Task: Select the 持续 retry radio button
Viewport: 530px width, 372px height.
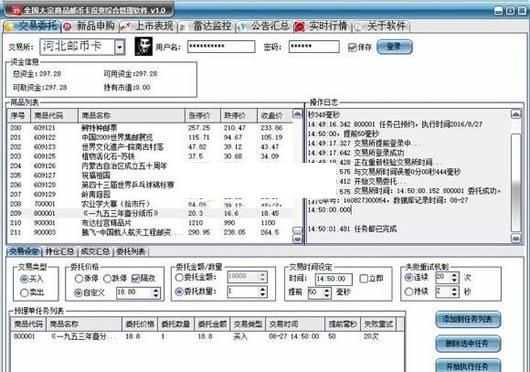Action: tap(409, 291)
